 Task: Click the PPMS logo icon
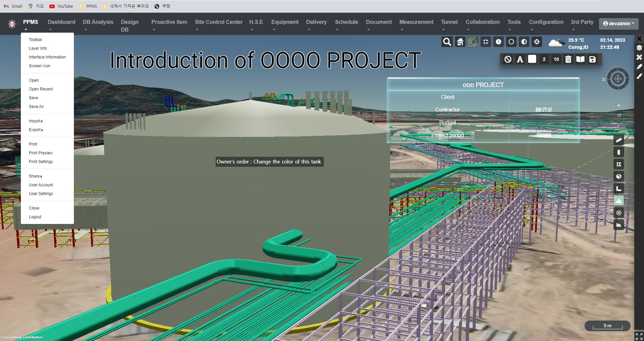tap(12, 24)
